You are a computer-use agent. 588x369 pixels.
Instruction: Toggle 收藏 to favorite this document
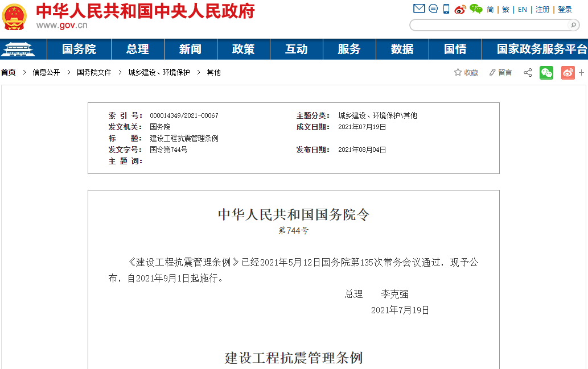466,73
